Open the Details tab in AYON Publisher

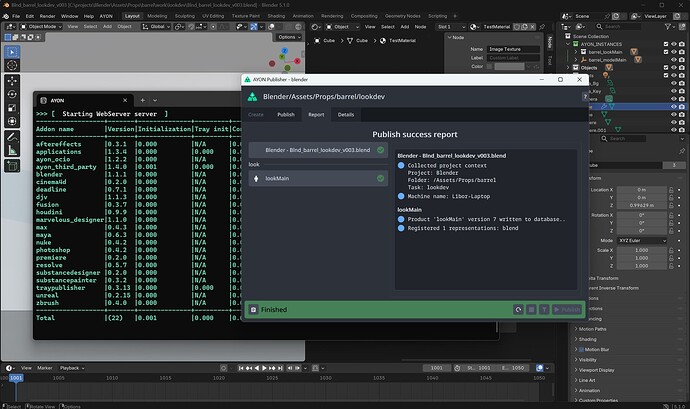(346, 114)
